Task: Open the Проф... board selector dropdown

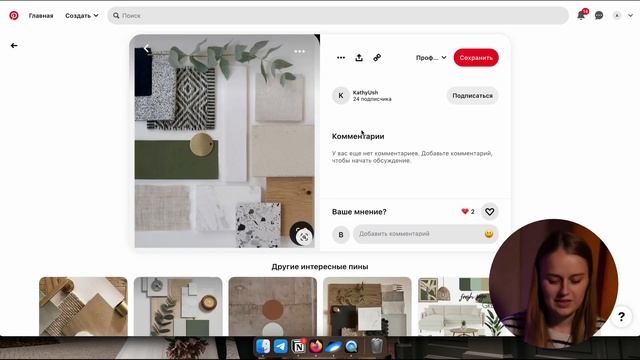Action: click(x=431, y=58)
